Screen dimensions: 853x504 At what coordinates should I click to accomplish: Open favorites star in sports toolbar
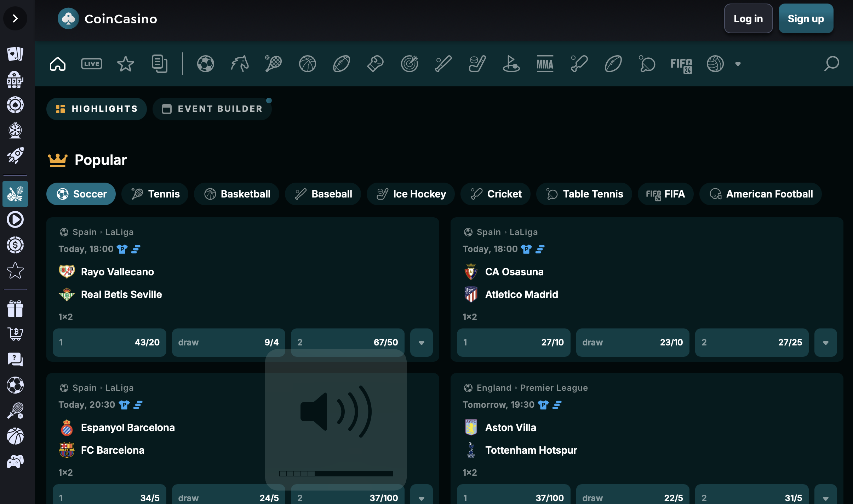pos(126,64)
